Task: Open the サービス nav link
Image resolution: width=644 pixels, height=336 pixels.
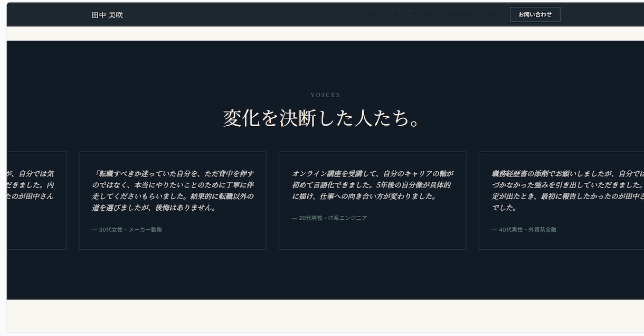Action: (422, 15)
